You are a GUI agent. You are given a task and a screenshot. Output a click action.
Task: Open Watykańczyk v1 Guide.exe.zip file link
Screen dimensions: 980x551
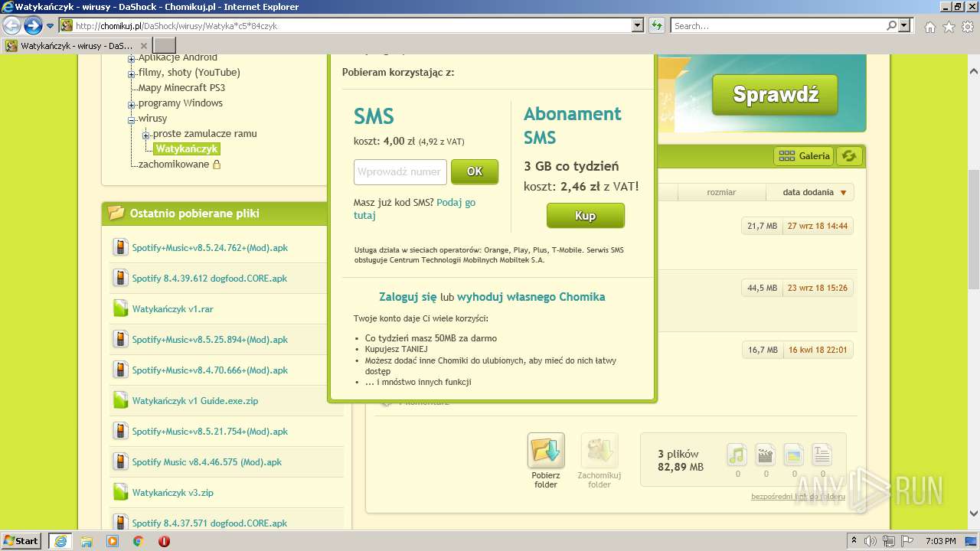[x=195, y=401]
